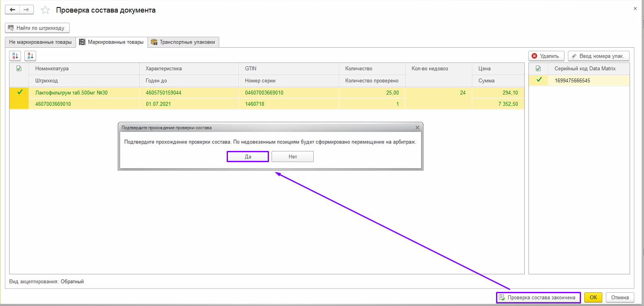Open Ввод номера упак. entry
This screenshot has width=644, height=306.
click(x=599, y=56)
